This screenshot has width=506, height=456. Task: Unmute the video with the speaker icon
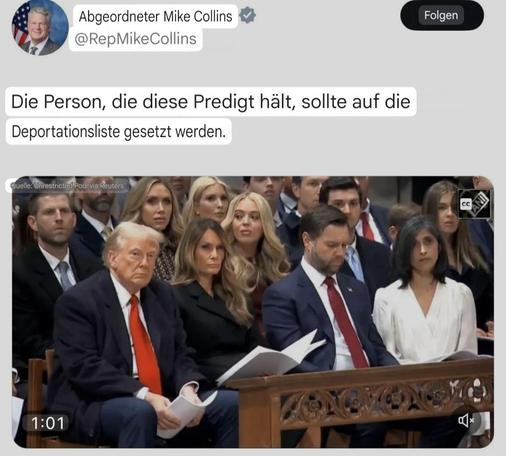(x=466, y=421)
